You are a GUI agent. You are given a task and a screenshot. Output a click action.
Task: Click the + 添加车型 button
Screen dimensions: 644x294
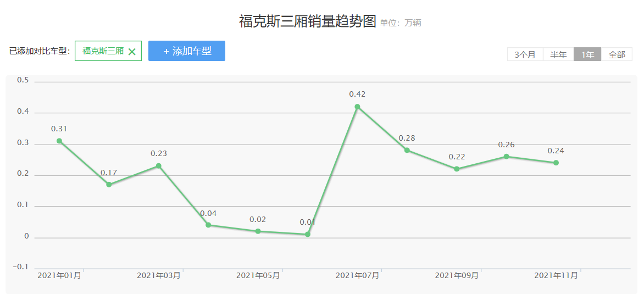[x=186, y=51]
